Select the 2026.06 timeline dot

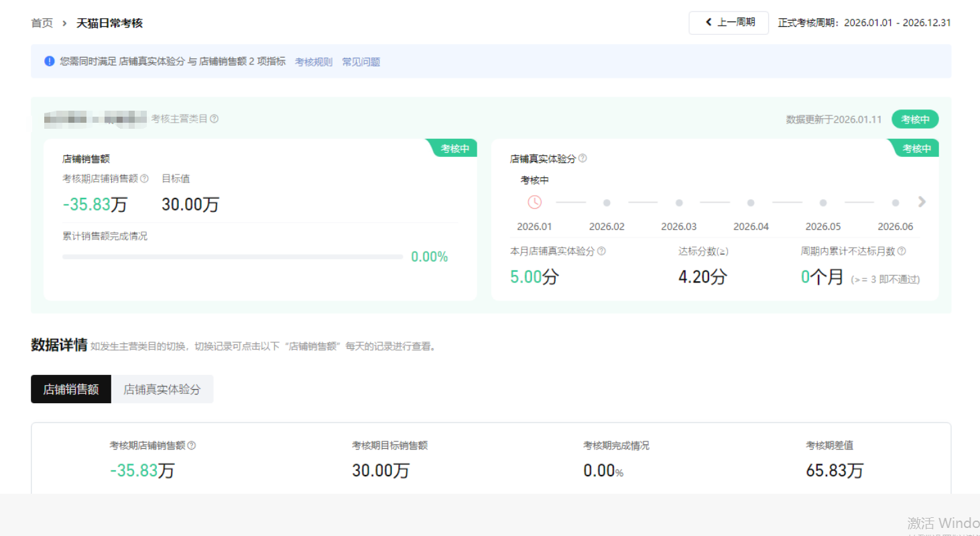(896, 203)
